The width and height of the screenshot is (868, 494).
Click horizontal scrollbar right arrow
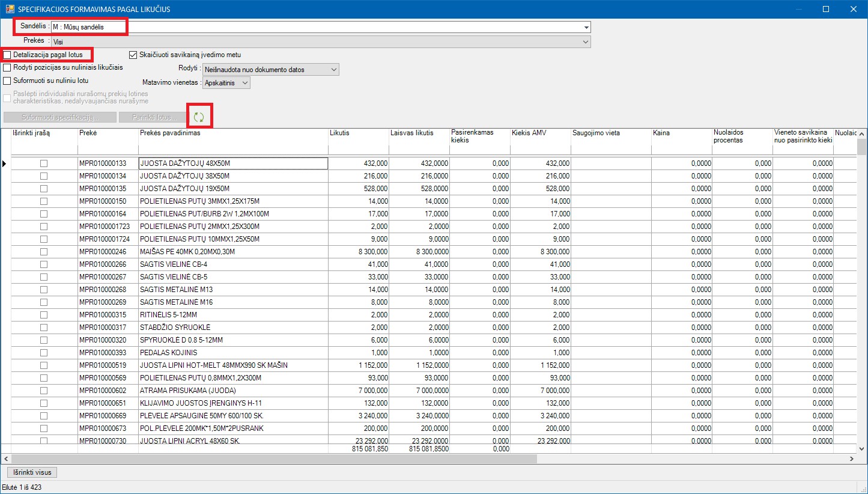[851, 459]
